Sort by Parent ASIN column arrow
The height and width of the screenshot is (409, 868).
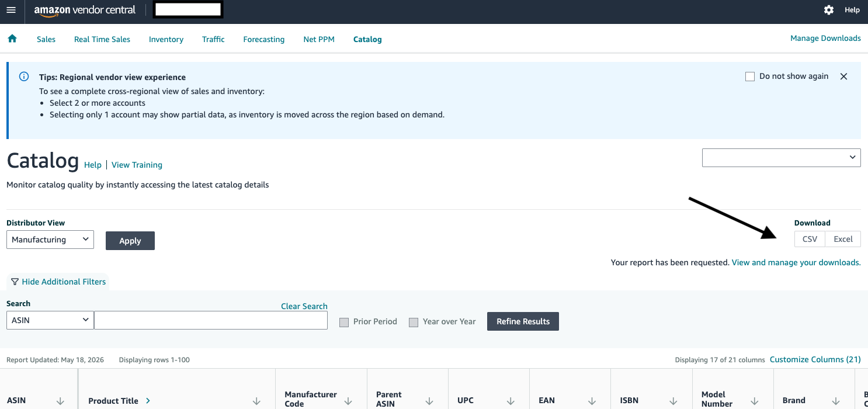click(429, 401)
